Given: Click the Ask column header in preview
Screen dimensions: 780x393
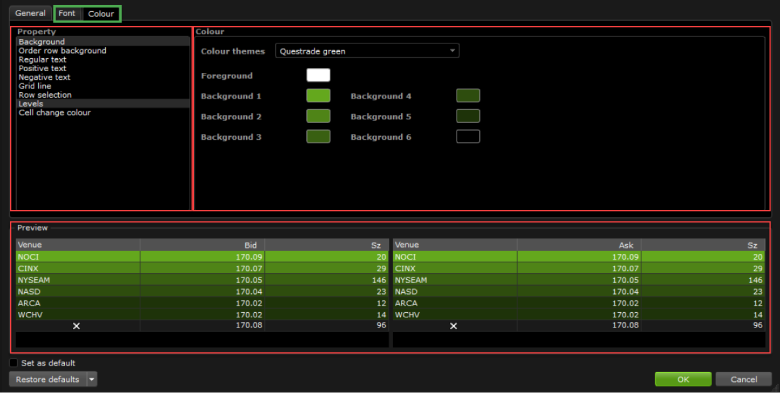Looking at the screenshot, I should [580, 245].
